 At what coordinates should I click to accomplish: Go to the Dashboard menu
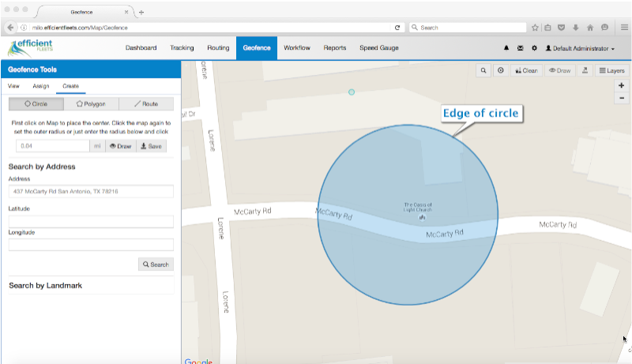(x=141, y=47)
